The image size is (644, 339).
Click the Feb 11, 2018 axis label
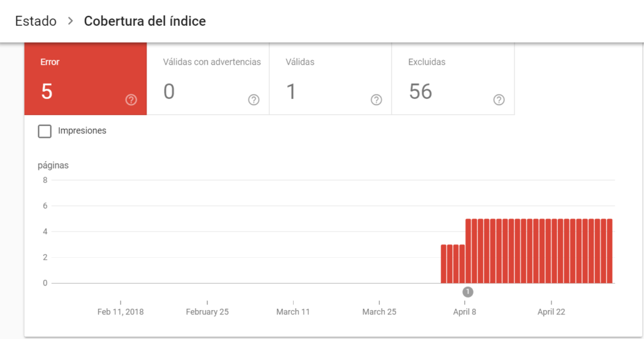pos(120,312)
